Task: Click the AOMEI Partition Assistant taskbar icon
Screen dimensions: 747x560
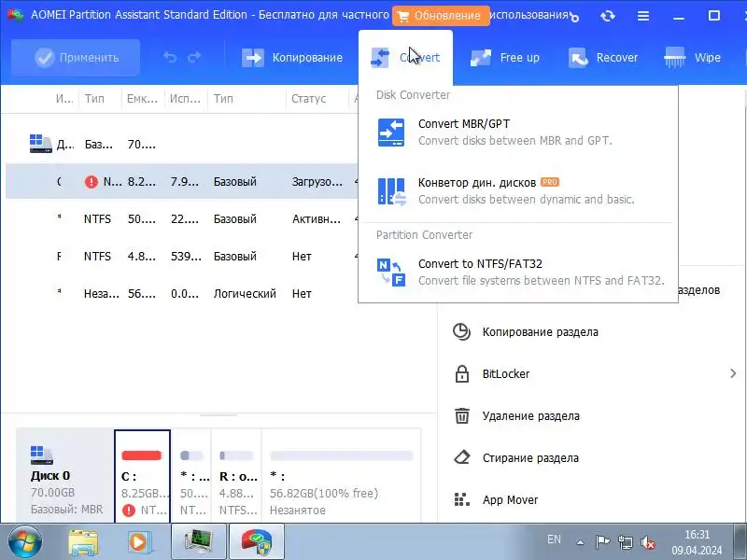Action: [x=256, y=541]
